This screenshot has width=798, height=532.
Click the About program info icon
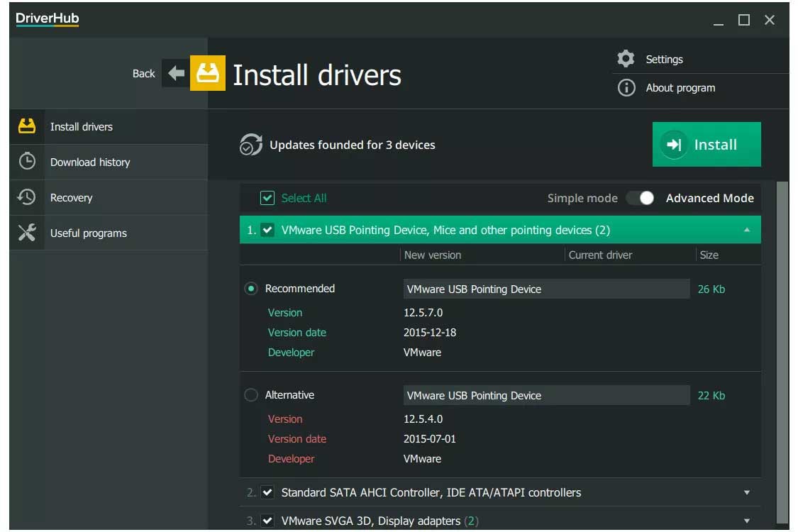point(626,88)
